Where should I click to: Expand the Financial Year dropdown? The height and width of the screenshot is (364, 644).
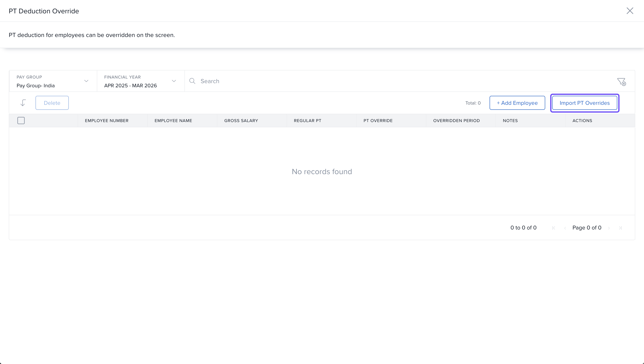tap(140, 81)
